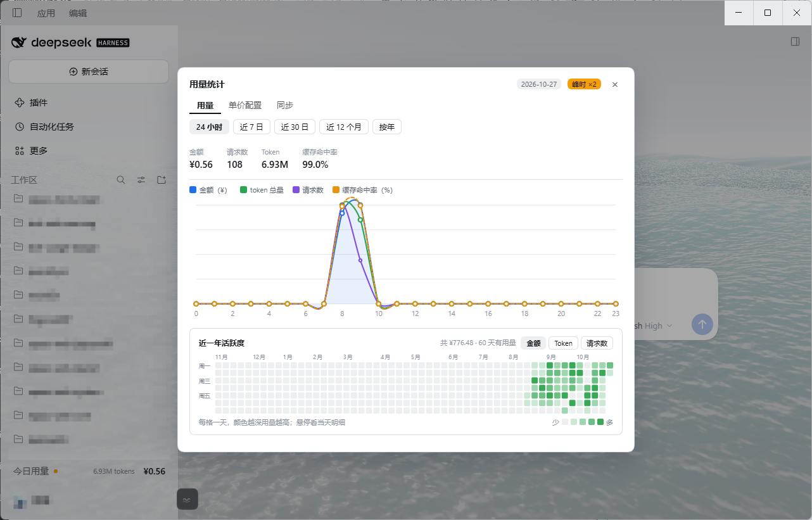This screenshot has height=520, width=812.
Task: Click the ¥0.56 amount in the dialog
Action: coord(201,165)
